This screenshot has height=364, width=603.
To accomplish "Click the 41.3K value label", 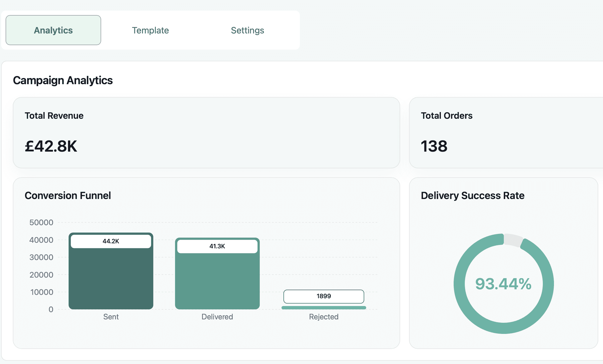I will (x=217, y=246).
